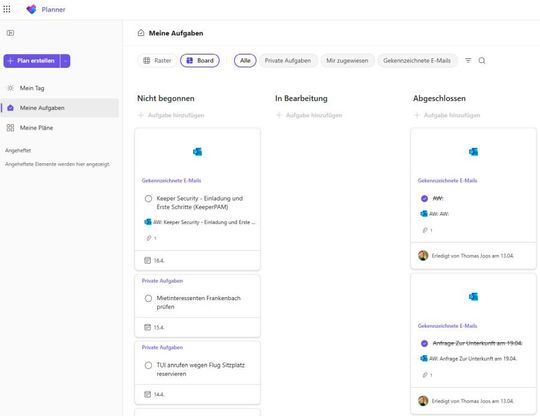Open attachment AW: Anfrage Zur Unterkunft
Image resolution: width=540 pixels, height=416 pixels.
[469, 359]
